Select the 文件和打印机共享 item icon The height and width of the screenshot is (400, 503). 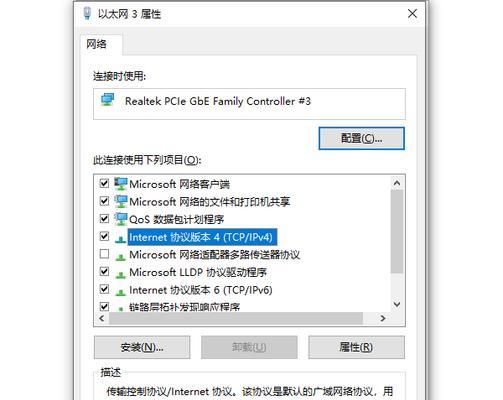(120, 201)
